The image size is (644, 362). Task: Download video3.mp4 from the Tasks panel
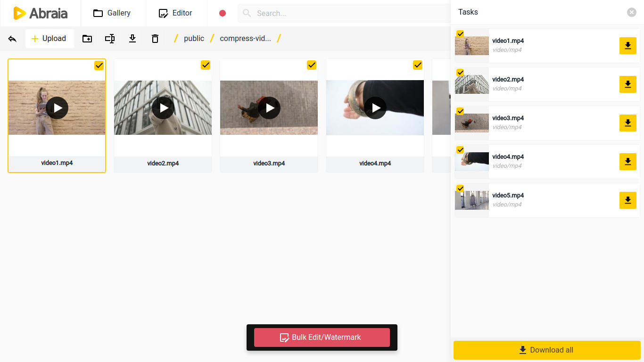click(627, 123)
